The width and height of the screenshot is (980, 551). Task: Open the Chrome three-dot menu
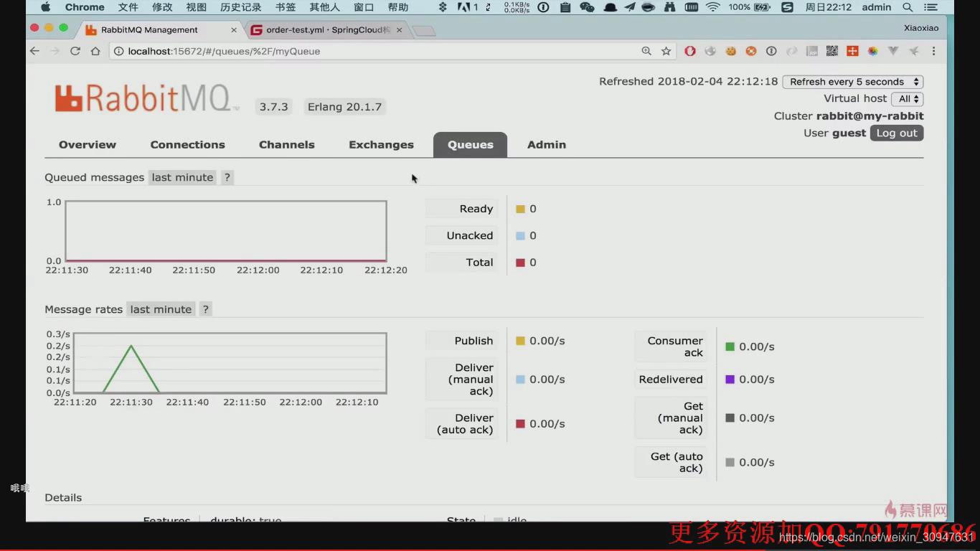pos(933,51)
